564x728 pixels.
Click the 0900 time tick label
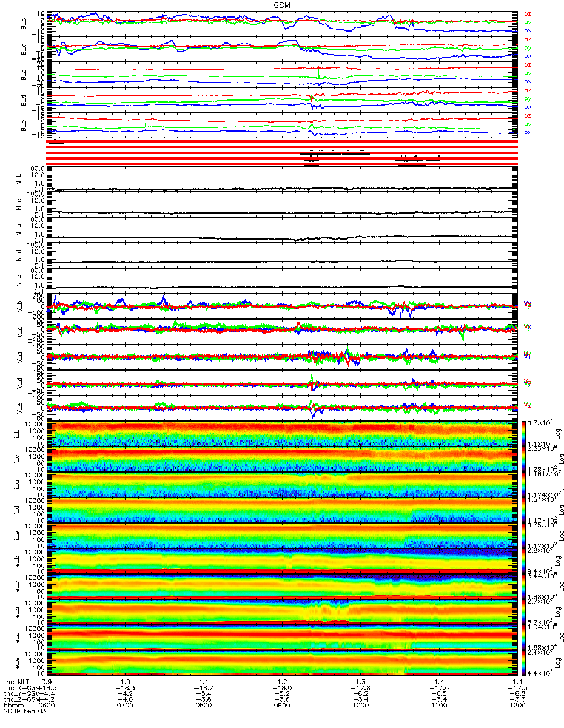[282, 706]
